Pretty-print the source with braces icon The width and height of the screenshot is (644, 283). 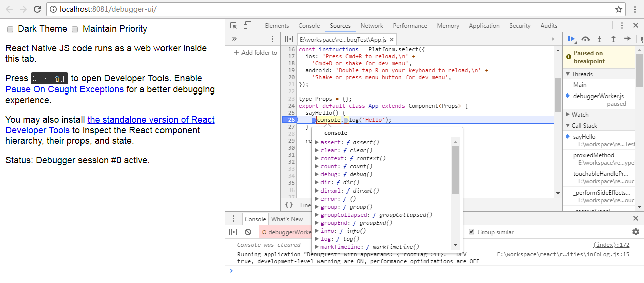pos(289,205)
